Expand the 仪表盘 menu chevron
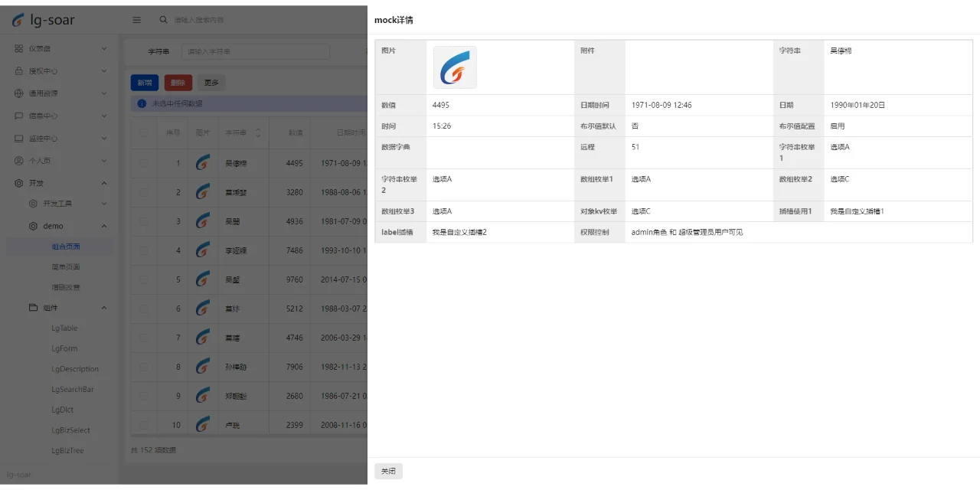 pos(104,48)
